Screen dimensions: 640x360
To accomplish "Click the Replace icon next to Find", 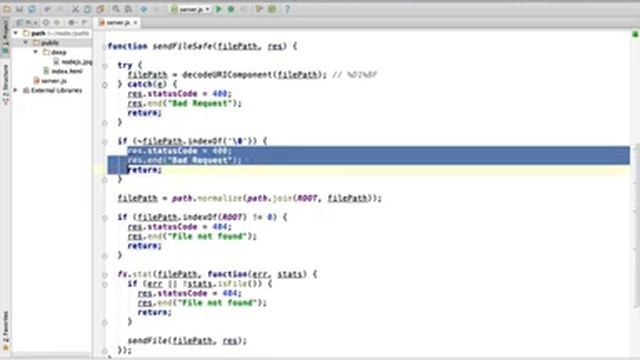I will point(128,9).
